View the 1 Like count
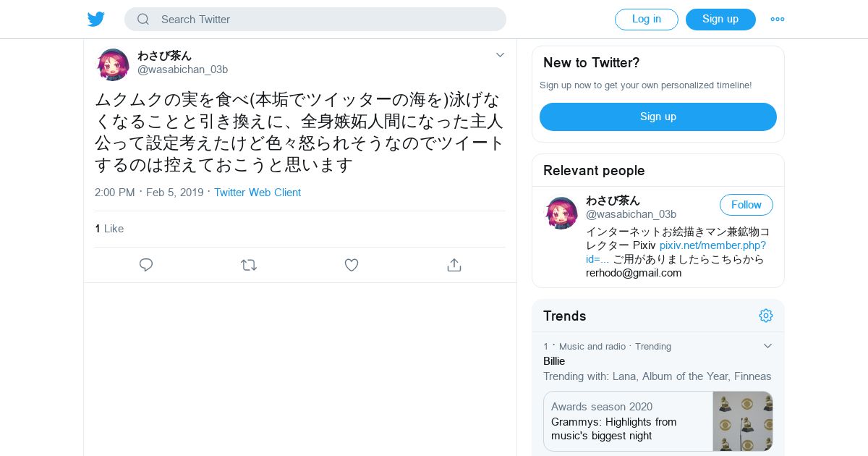868x456 pixels. (109, 229)
